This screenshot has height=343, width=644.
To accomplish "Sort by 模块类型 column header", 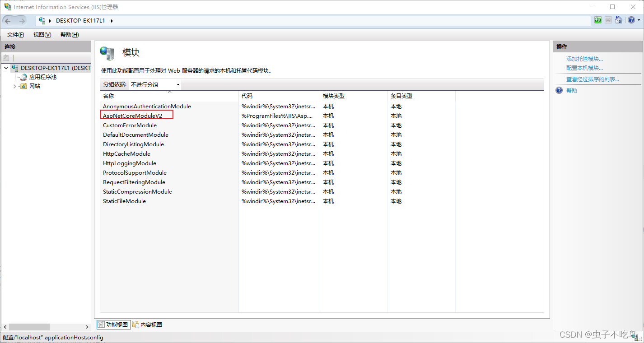I will tap(354, 96).
